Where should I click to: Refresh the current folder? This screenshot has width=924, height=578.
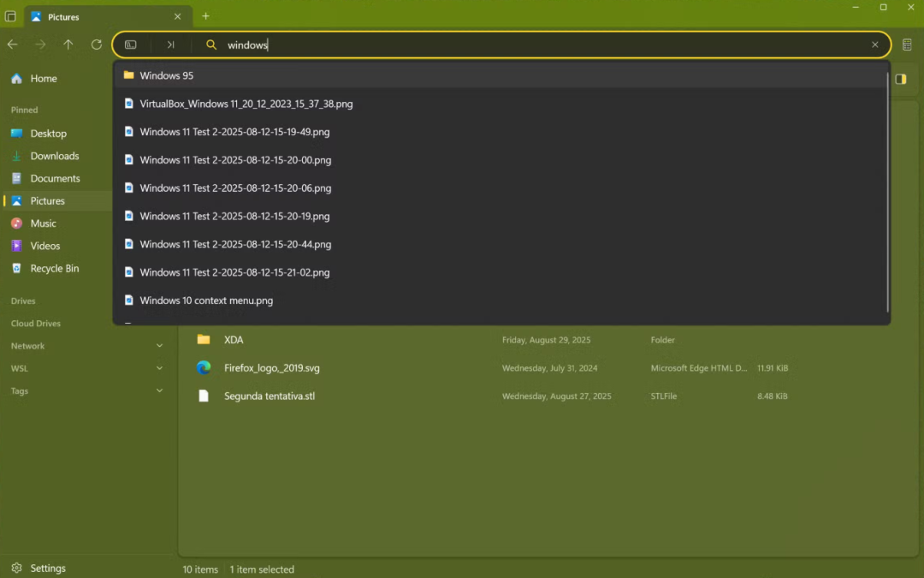pyautogui.click(x=97, y=45)
